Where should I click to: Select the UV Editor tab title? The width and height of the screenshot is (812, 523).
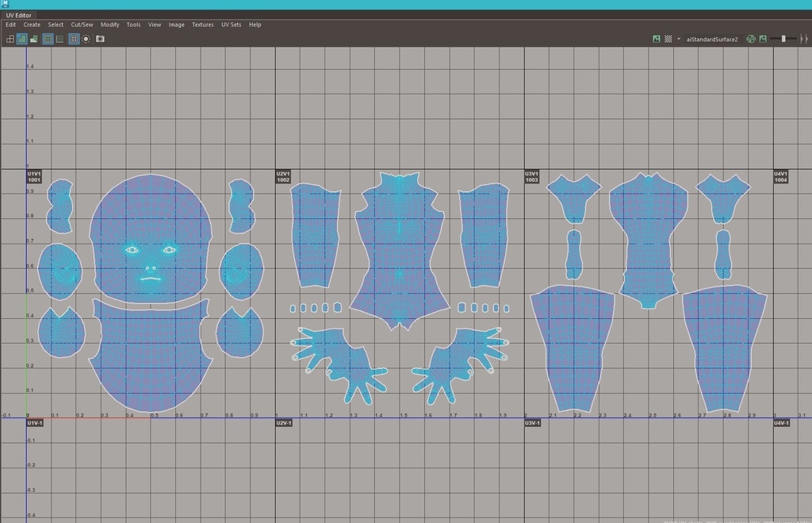tap(19, 15)
